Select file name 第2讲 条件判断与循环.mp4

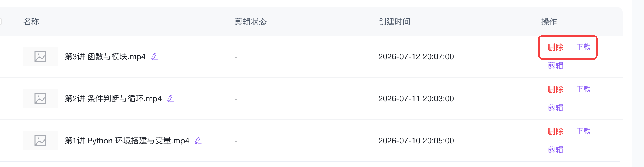point(113,98)
